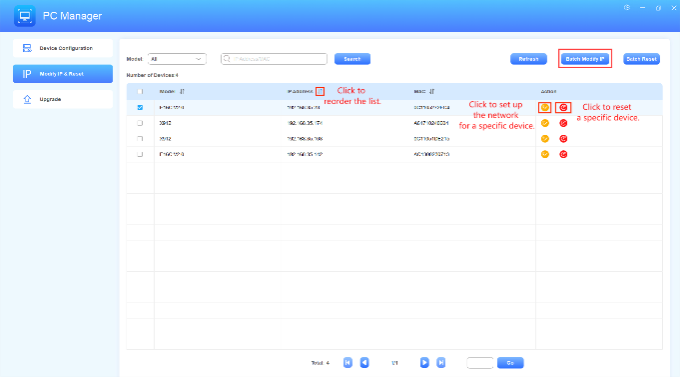The image size is (680, 377).
Task: Check the third device row checkbox
Action: tap(140, 139)
